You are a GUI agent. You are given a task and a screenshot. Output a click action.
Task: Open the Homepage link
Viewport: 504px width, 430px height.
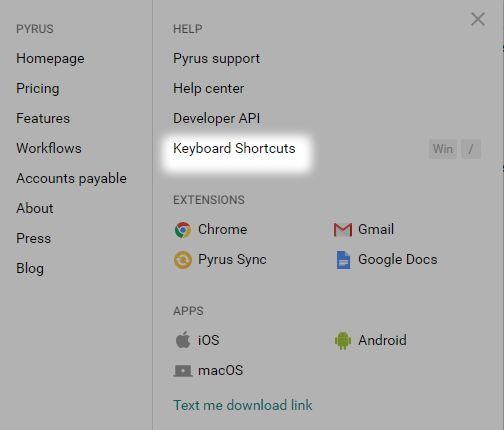(x=50, y=59)
